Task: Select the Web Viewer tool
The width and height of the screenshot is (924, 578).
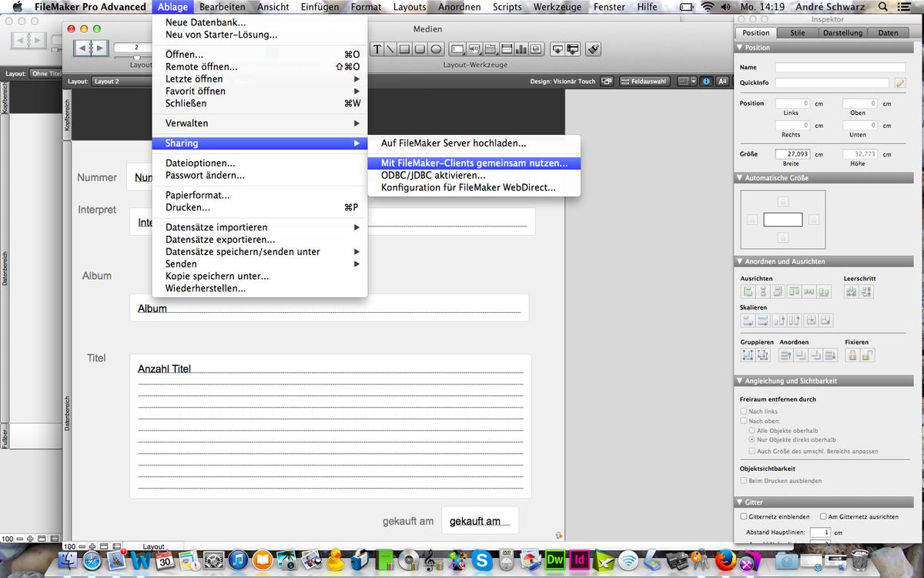Action: tap(536, 49)
